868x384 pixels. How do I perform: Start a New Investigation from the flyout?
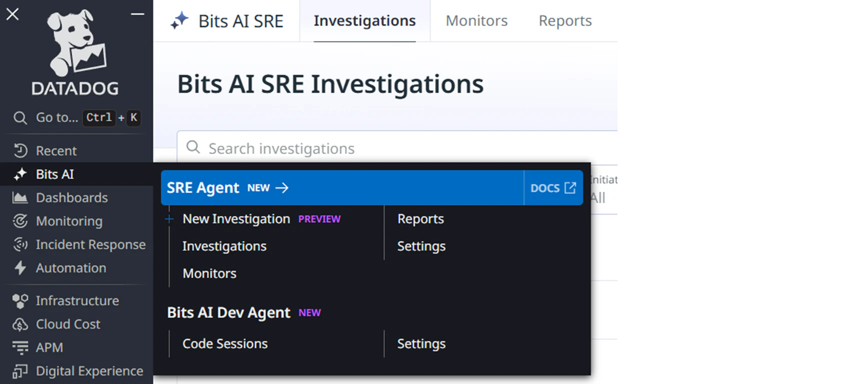click(x=236, y=219)
